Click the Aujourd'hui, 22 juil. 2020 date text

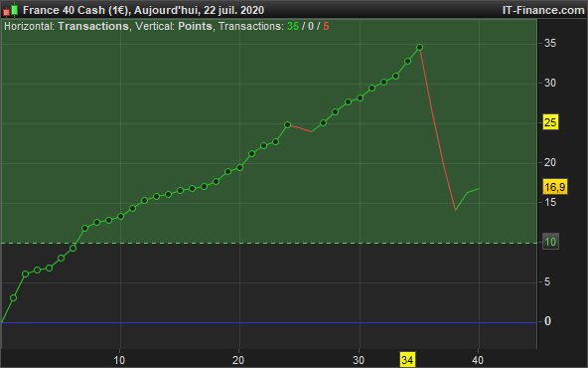coord(199,10)
